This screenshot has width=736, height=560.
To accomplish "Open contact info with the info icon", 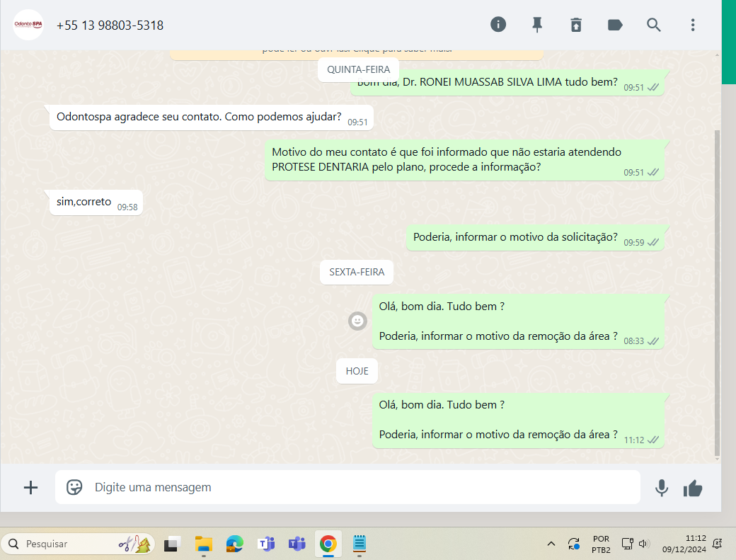I will (498, 25).
